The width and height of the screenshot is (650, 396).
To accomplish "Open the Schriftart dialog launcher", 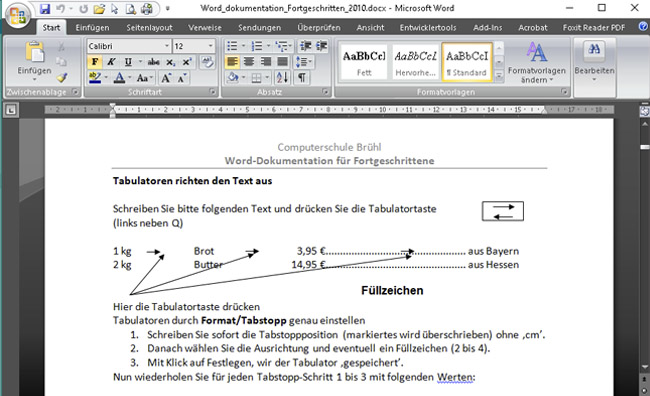I will tap(213, 92).
